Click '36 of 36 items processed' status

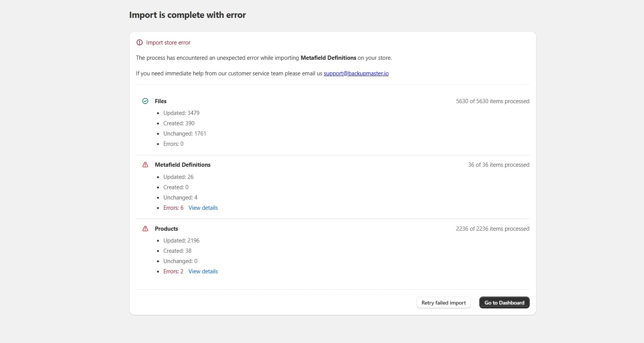click(x=498, y=165)
